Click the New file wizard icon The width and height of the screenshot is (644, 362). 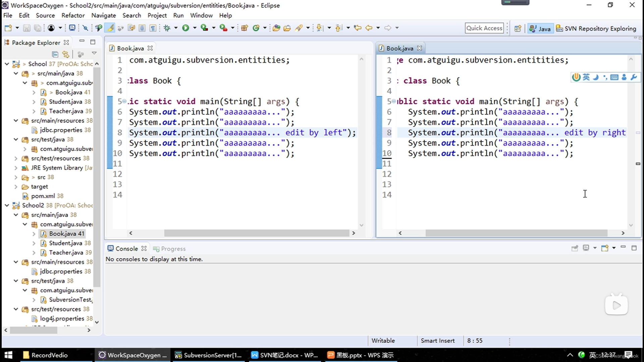point(8,28)
